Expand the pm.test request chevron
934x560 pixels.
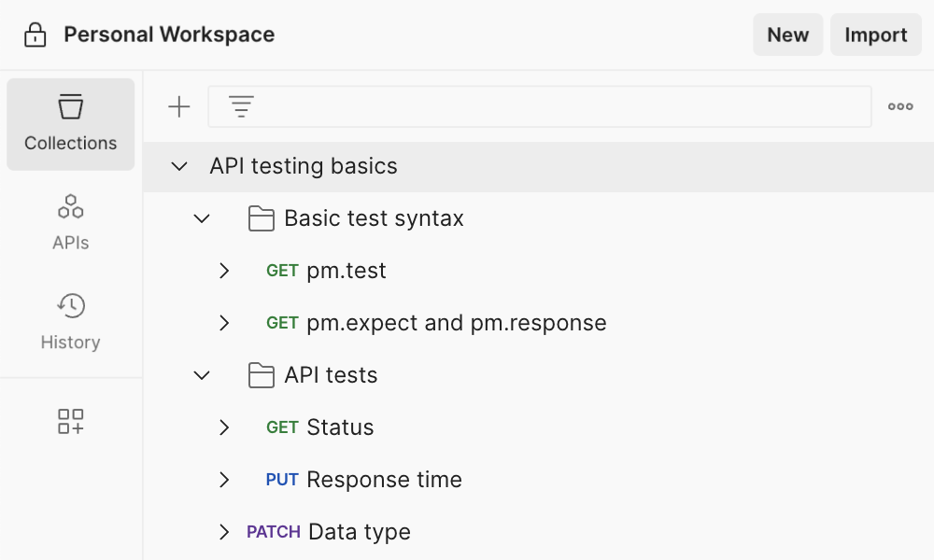click(224, 271)
